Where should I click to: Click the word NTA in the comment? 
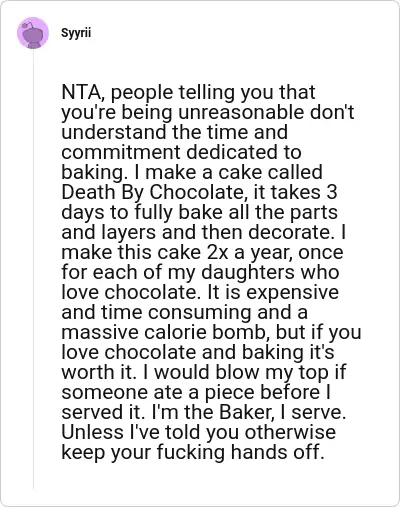(81, 92)
